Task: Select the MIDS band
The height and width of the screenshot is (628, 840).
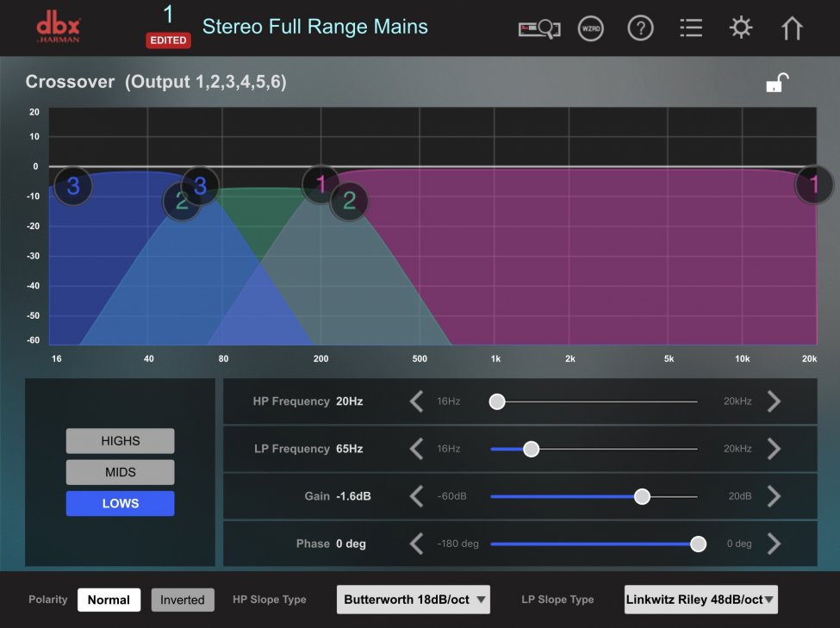Action: [120, 472]
